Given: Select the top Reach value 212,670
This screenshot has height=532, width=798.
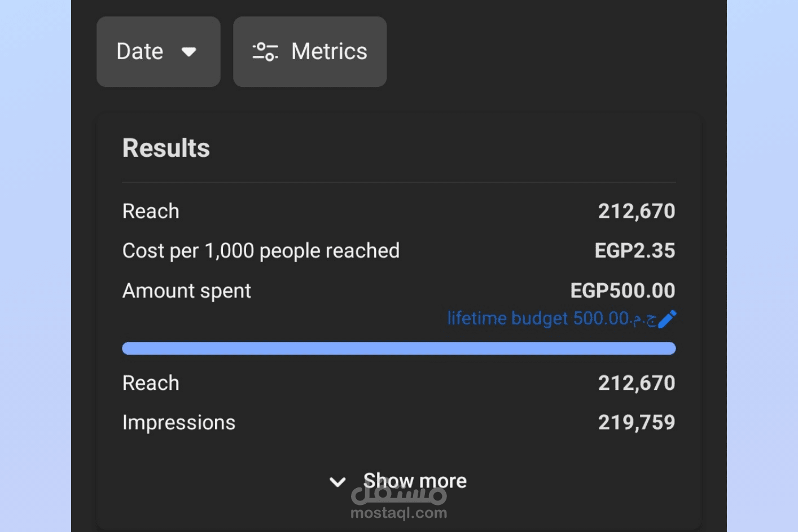Looking at the screenshot, I should click(636, 212).
